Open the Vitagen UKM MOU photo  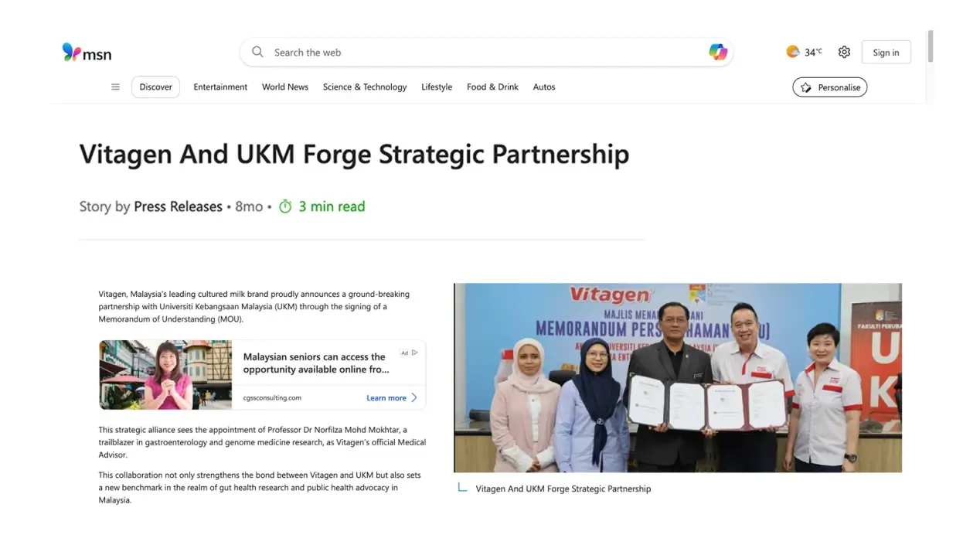pos(678,377)
